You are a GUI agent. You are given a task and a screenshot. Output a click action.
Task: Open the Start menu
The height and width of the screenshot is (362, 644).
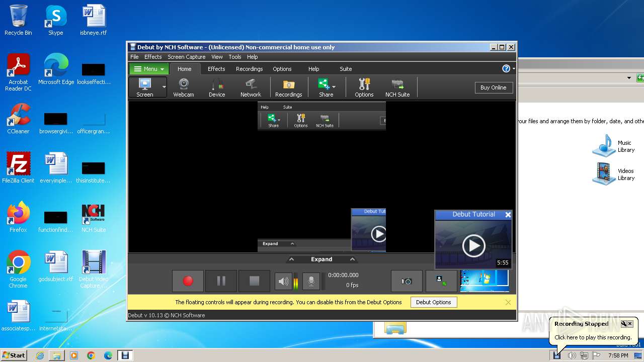[14, 355]
